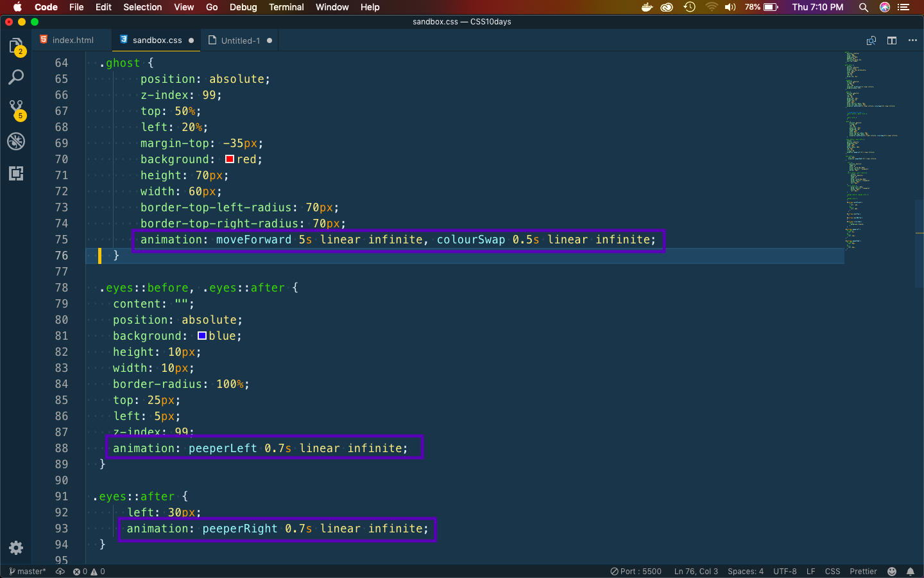Click the vertical scrollbar slider
924x578 pixels.
(x=920, y=244)
